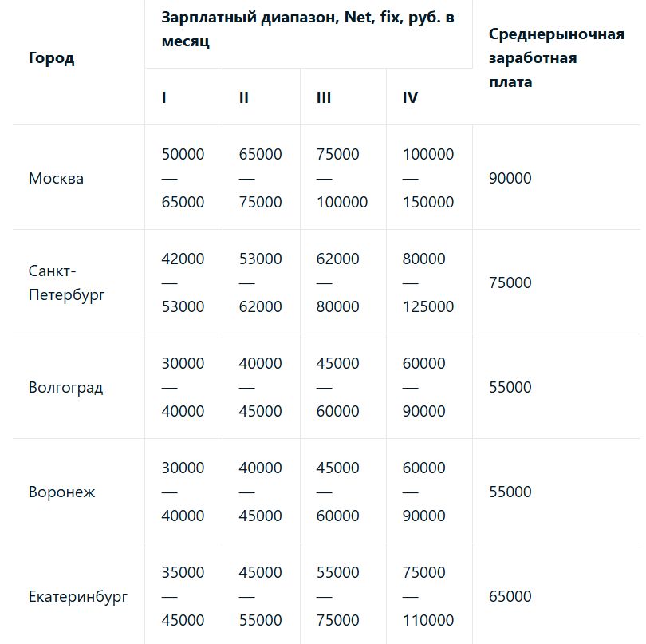Click Москва's average salary value 90000
This screenshot has height=644, width=646.
[510, 178]
